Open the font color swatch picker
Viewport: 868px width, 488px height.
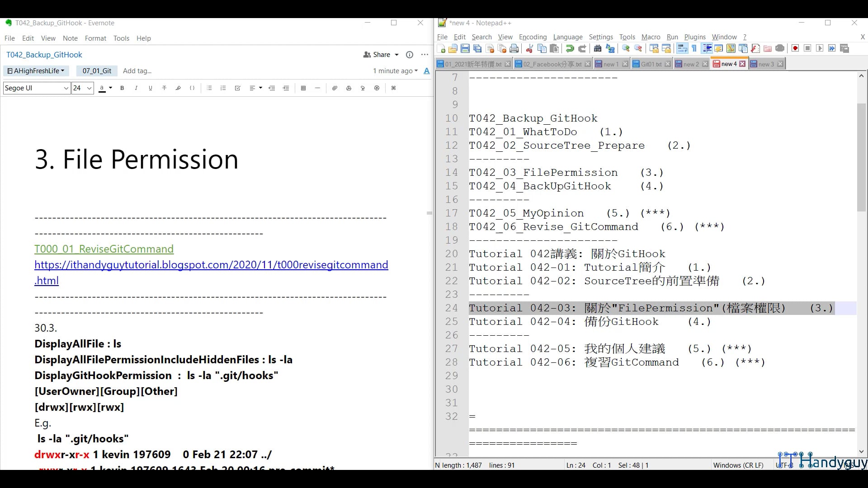110,88
